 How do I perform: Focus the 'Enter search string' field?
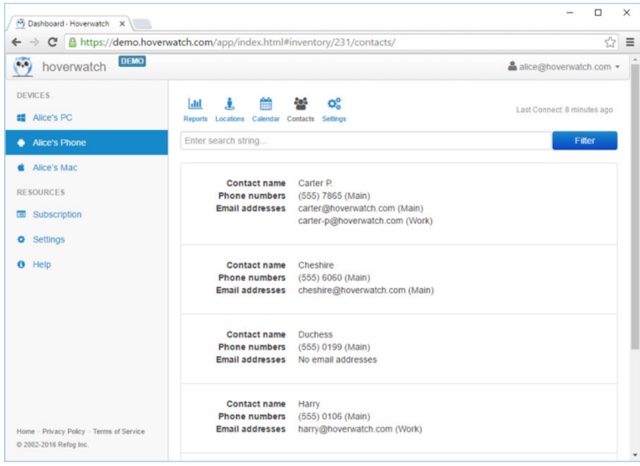(366, 141)
